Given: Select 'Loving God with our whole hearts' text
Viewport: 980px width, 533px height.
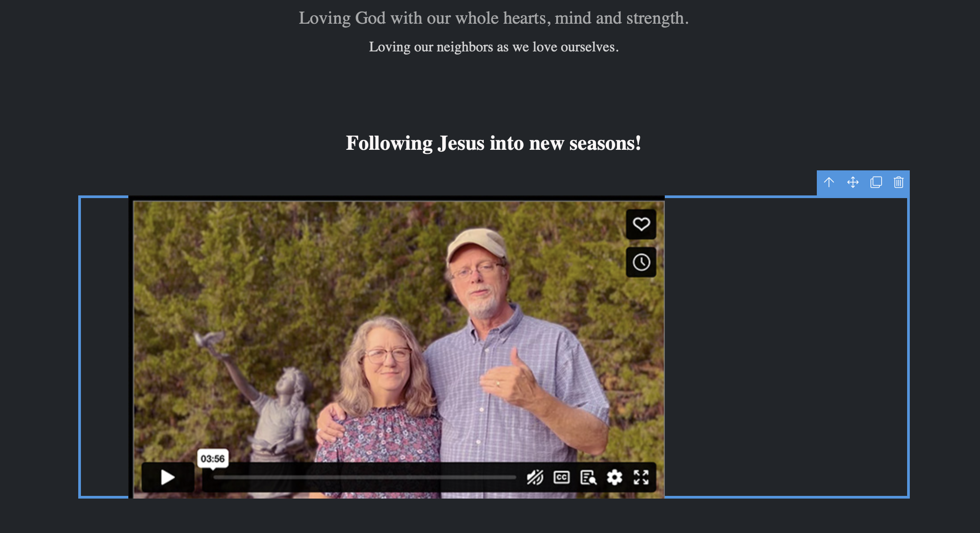Looking at the screenshot, I should 422,18.
